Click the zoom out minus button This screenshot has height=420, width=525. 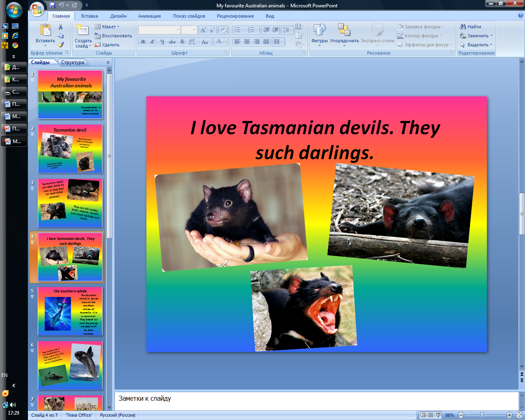(x=461, y=415)
